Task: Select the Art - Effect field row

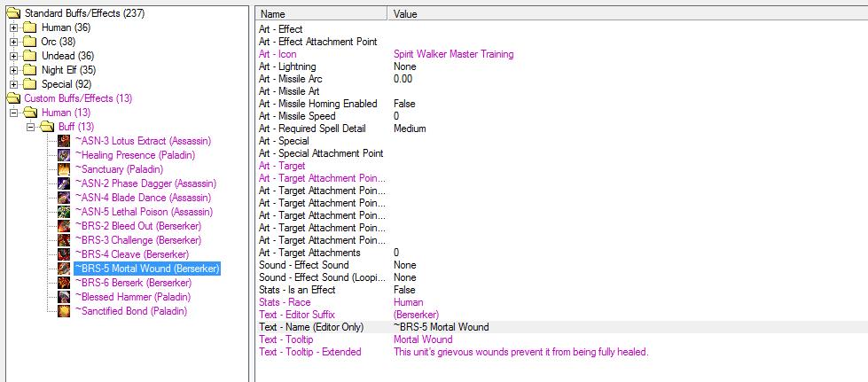Action: pyautogui.click(x=561, y=29)
